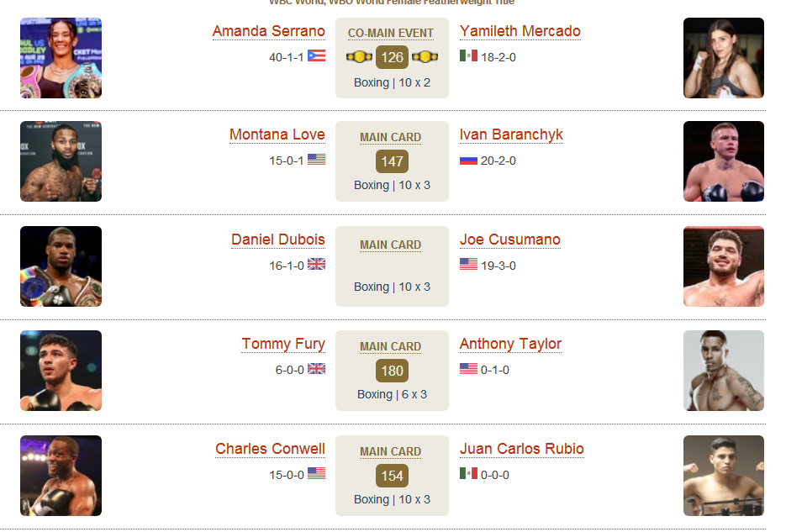Click Mexico flag beside Juan Carlos Rubio's record
Image resolution: width=786 pixels, height=532 pixels.
pos(469,473)
